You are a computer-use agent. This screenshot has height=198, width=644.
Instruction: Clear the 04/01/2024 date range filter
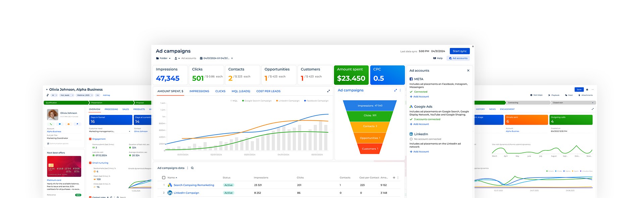click(x=232, y=58)
